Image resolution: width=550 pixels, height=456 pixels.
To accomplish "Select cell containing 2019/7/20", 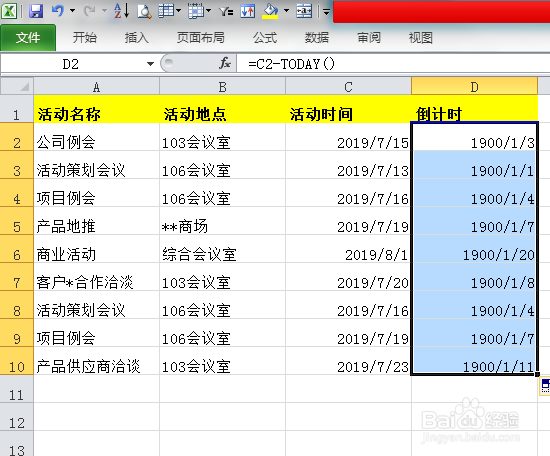I will [348, 277].
